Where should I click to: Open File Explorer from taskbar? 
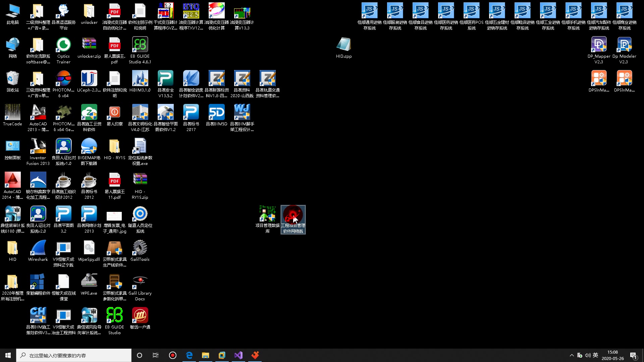(x=205, y=355)
